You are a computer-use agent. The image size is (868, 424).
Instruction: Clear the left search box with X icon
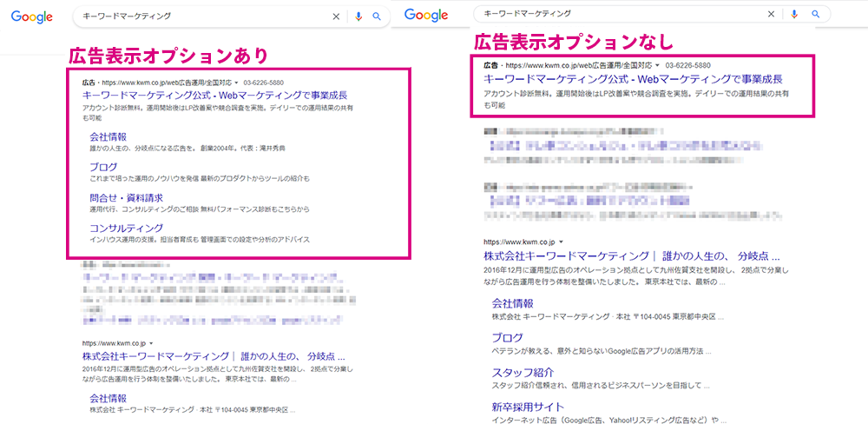[x=335, y=17]
